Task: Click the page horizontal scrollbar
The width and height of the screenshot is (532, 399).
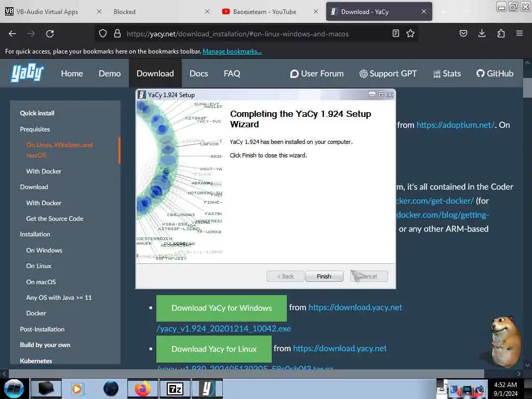Action: click(x=246, y=374)
